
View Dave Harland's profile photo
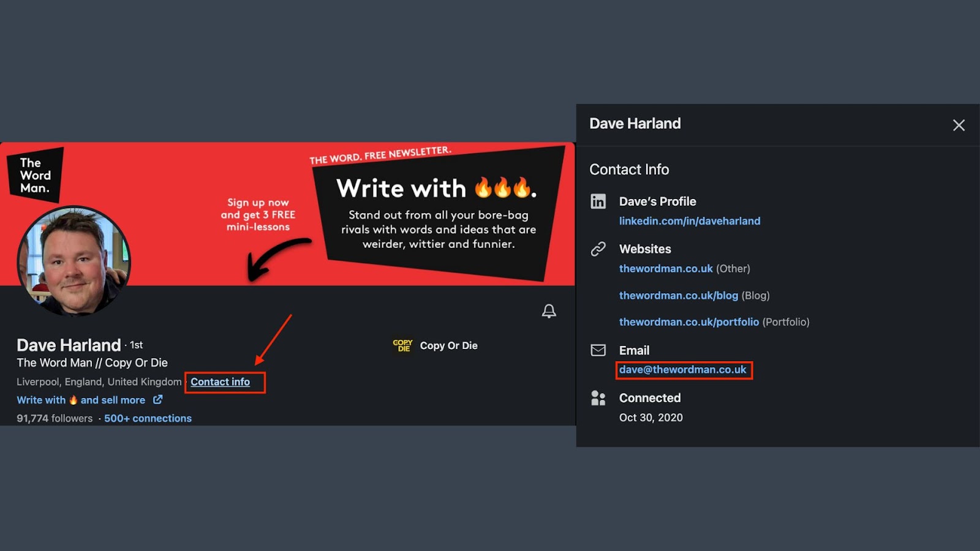[74, 261]
